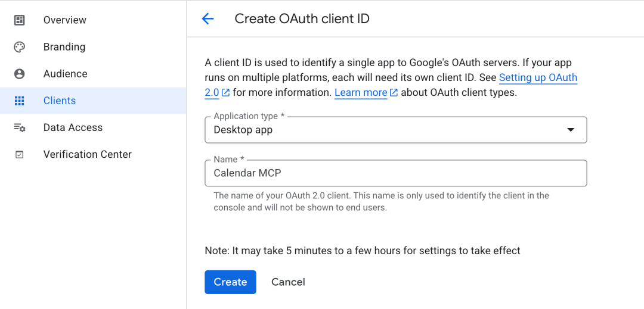Click the note about 5 minutes delay
The image size is (644, 309).
pos(363,251)
